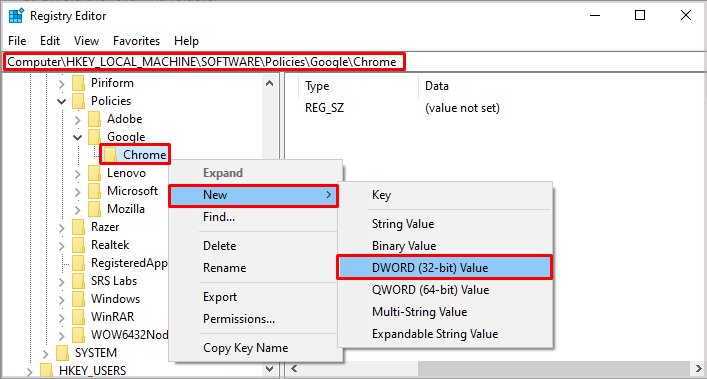Viewport: 707px width, 379px height.
Task: Select the RegisteredApp folder icon
Action: pyautogui.click(x=78, y=264)
